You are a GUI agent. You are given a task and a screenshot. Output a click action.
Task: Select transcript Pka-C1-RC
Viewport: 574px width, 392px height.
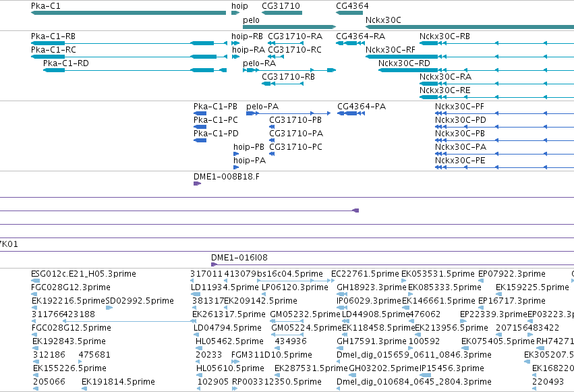click(129, 57)
